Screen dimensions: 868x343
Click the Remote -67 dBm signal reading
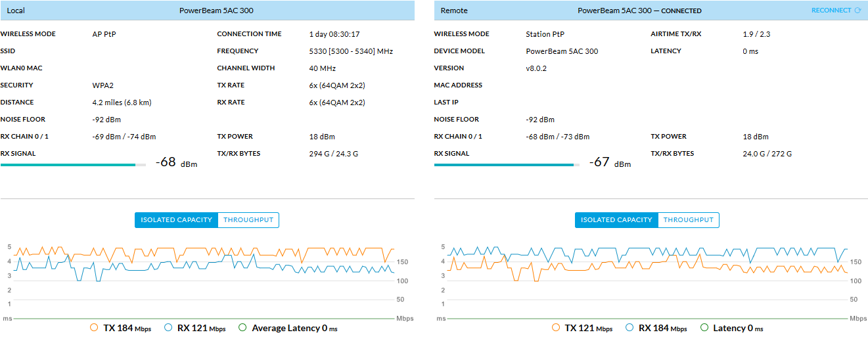(610, 162)
